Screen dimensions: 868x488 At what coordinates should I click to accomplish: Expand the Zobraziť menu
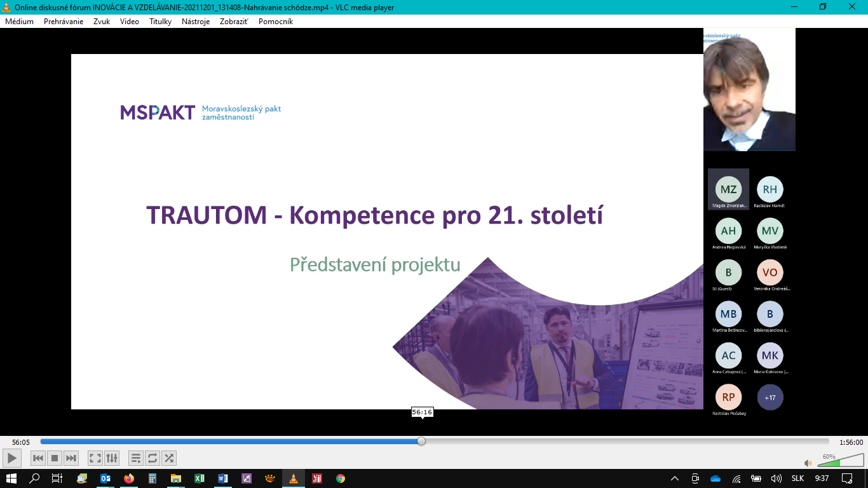click(x=234, y=21)
